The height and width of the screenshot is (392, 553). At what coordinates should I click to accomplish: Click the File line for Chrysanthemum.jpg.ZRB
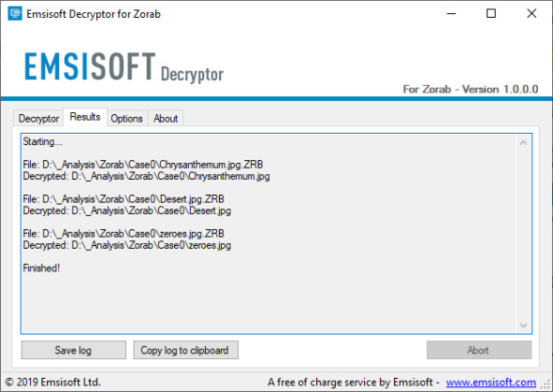coord(143,165)
